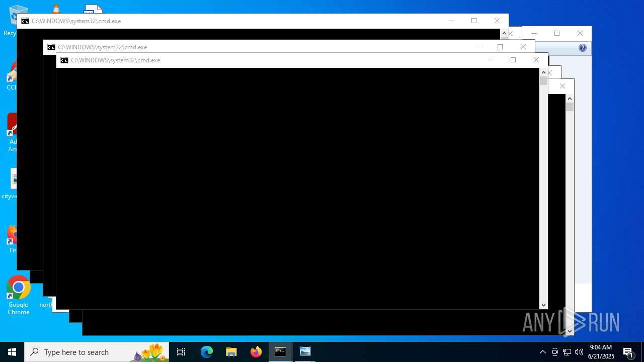Open File Explorer from the taskbar
Viewport: 644px width, 362px height.
231,352
